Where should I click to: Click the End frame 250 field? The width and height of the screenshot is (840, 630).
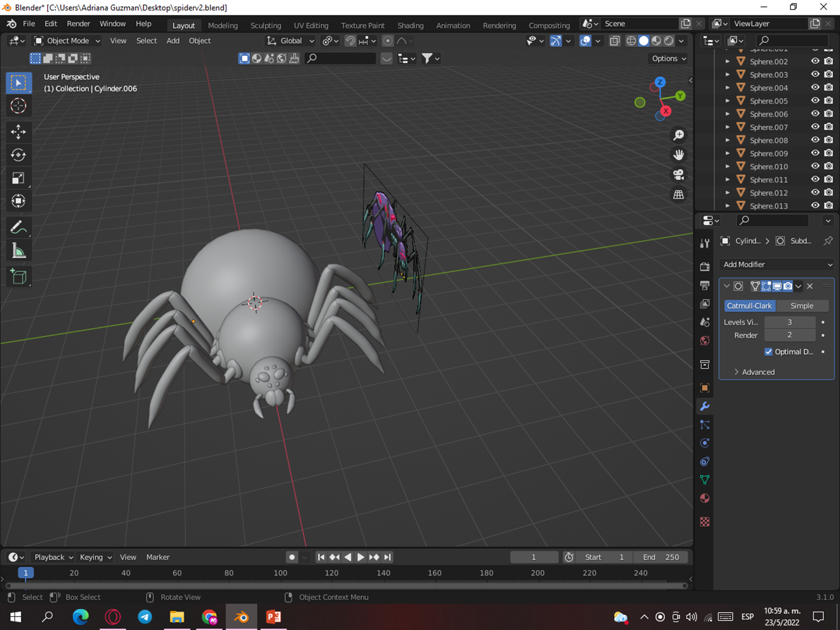(661, 557)
